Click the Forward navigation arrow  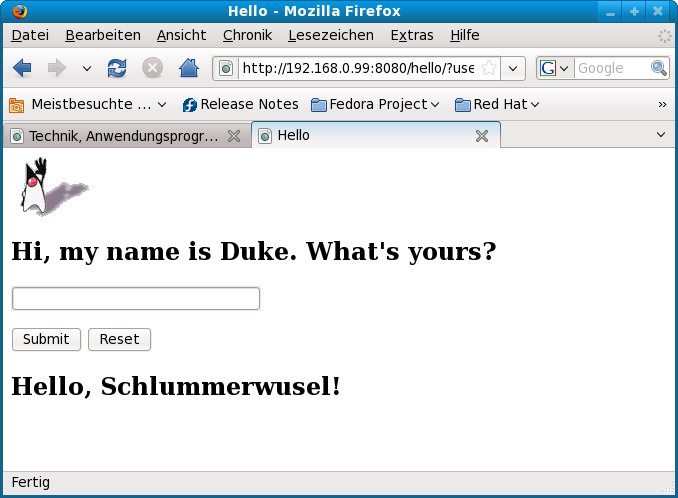(57, 68)
